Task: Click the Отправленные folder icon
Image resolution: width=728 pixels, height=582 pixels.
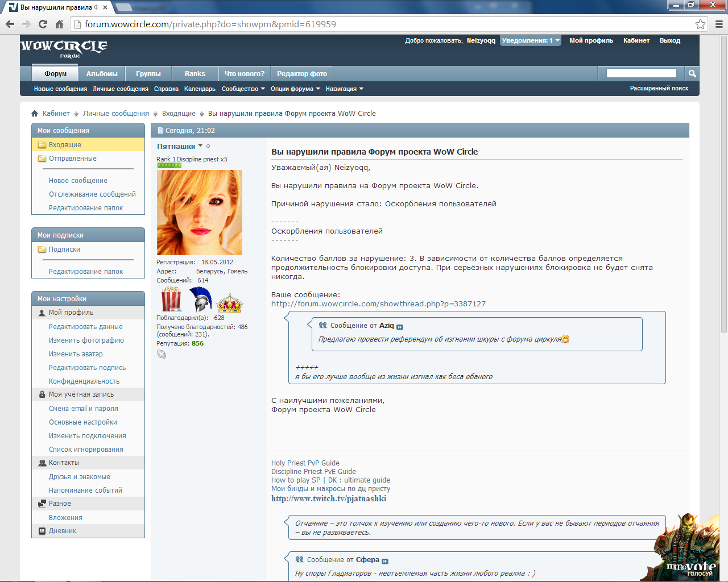Action: click(42, 159)
